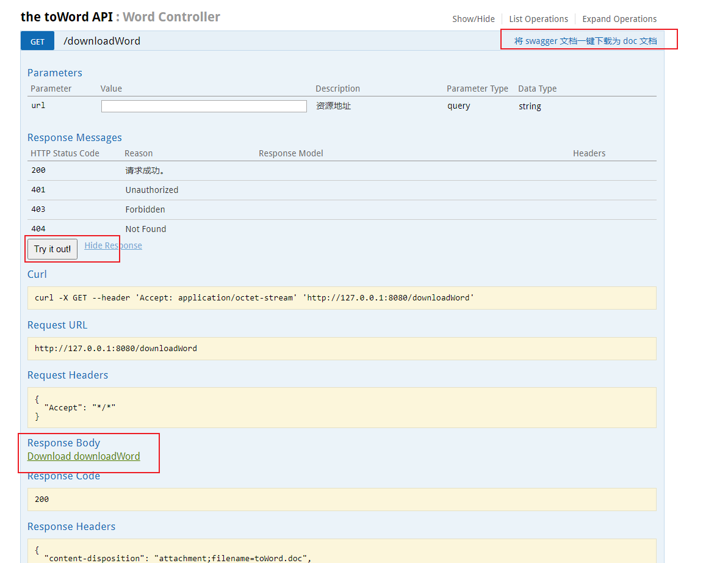Open the /downloadWord operation path
Viewport: 728px width, 563px height.
click(102, 41)
